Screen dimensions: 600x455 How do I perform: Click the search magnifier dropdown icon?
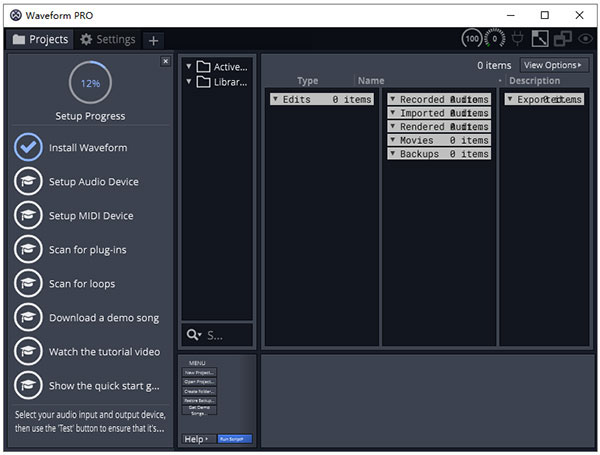coord(194,335)
